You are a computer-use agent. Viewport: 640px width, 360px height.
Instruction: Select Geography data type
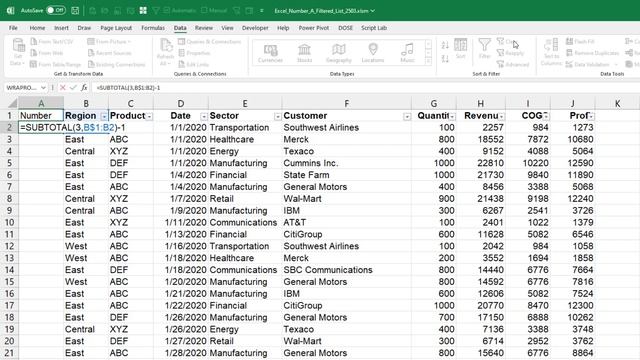339,53
